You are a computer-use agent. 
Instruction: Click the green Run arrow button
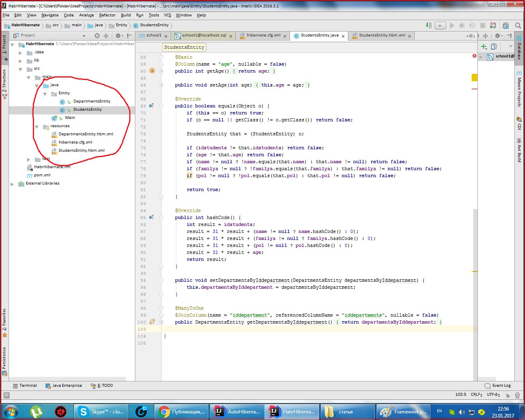[452, 25]
